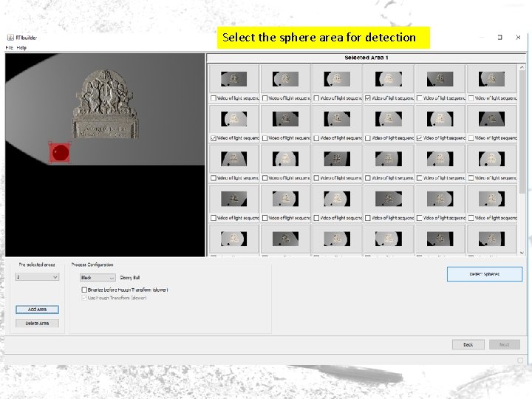Select first row, fifth column thumbnail
532x399 pixels.
tap(440, 79)
